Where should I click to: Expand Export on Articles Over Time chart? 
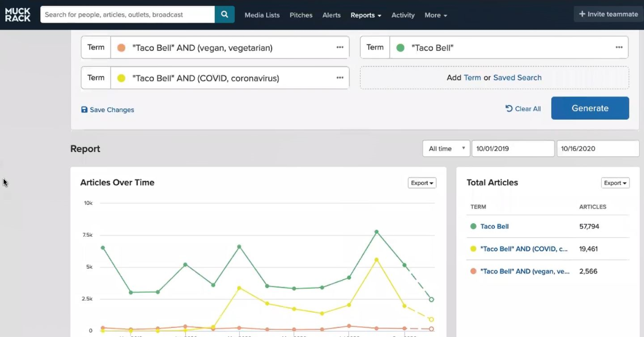coord(422,183)
